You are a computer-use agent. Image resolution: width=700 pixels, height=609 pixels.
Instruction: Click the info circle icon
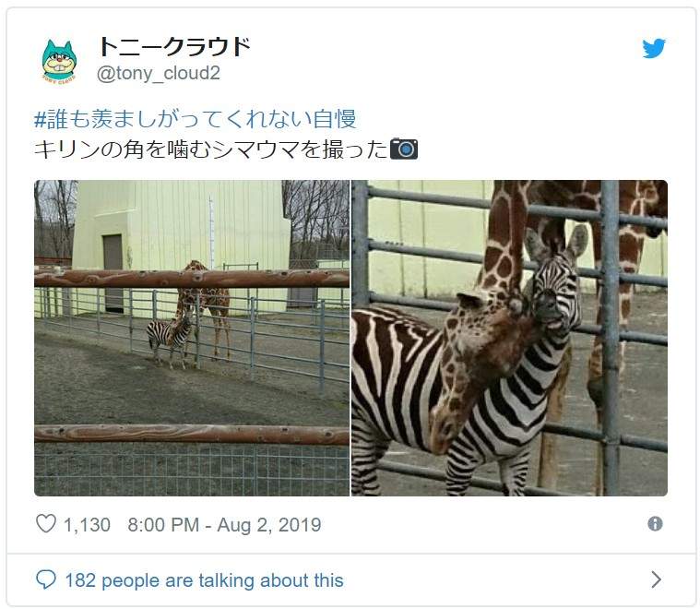pyautogui.click(x=655, y=523)
